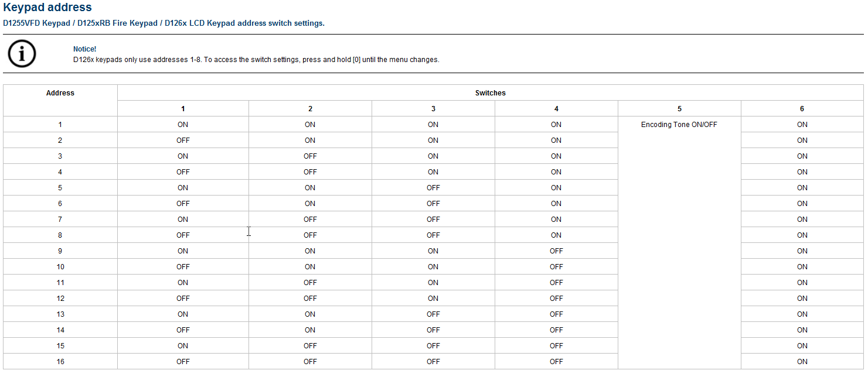
Task: Click the "Encoding Tone ON/OFF" cell
Action: coord(679,125)
